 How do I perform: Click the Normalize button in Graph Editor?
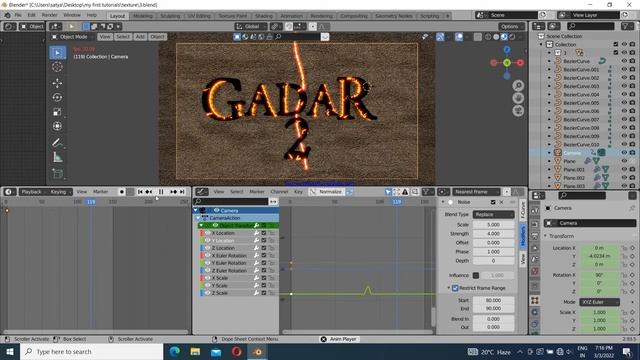tap(330, 191)
